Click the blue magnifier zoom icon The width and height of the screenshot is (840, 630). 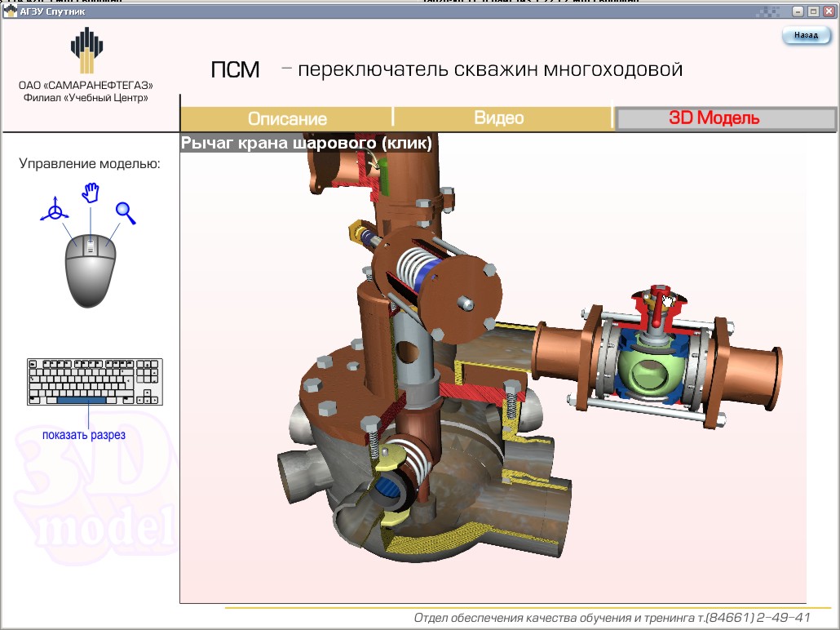coord(125,212)
